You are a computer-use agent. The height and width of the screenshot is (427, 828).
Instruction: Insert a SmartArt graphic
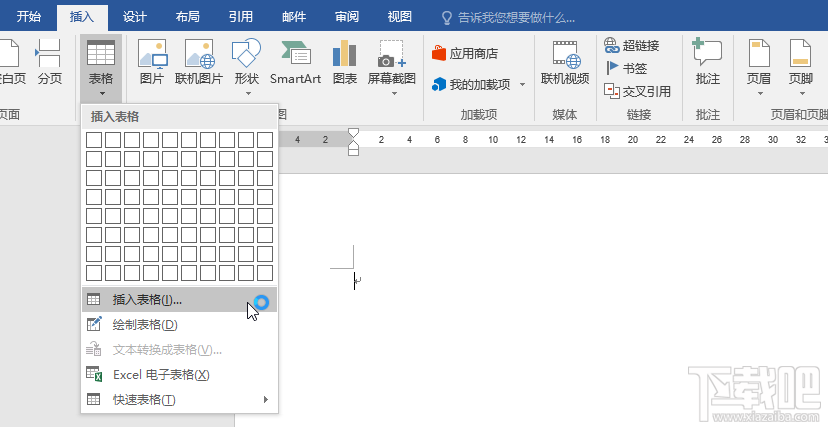295,62
